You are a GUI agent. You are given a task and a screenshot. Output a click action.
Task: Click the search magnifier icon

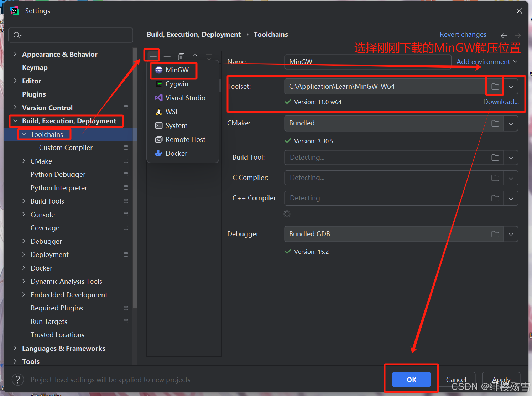[x=17, y=35]
